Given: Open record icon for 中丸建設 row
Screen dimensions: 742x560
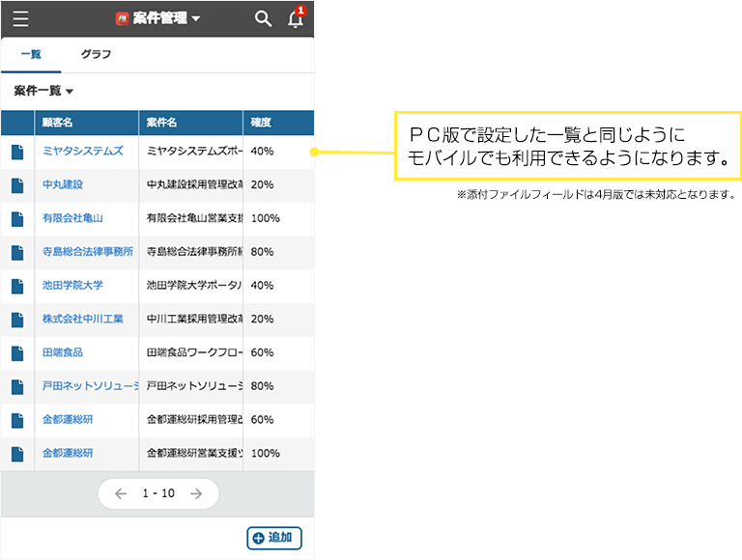Looking at the screenshot, I should point(17,185).
